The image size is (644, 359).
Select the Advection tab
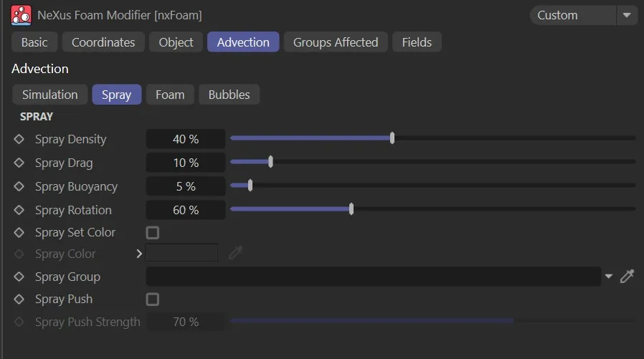[243, 42]
